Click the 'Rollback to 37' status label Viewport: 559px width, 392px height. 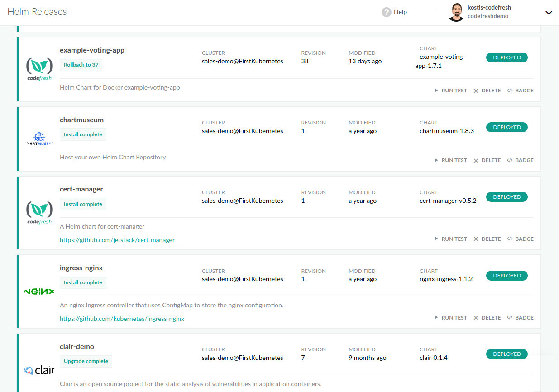pyautogui.click(x=81, y=65)
